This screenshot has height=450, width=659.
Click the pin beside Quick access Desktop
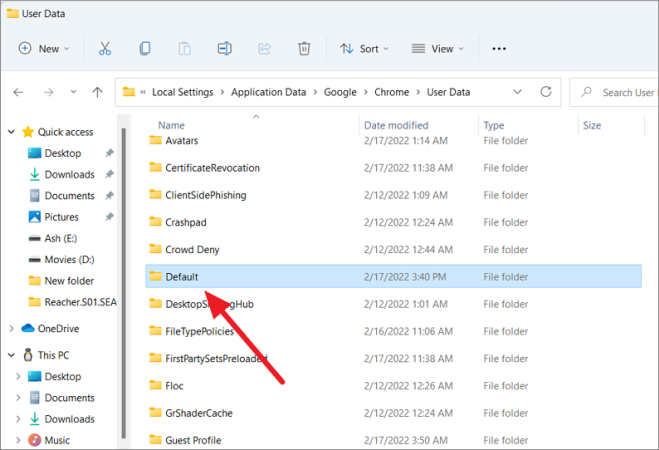109,153
